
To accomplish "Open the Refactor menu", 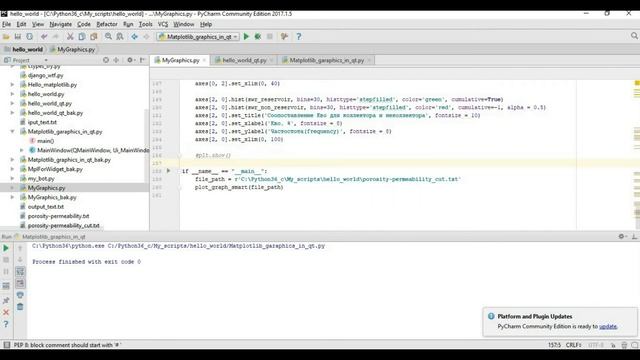I will (107, 24).
